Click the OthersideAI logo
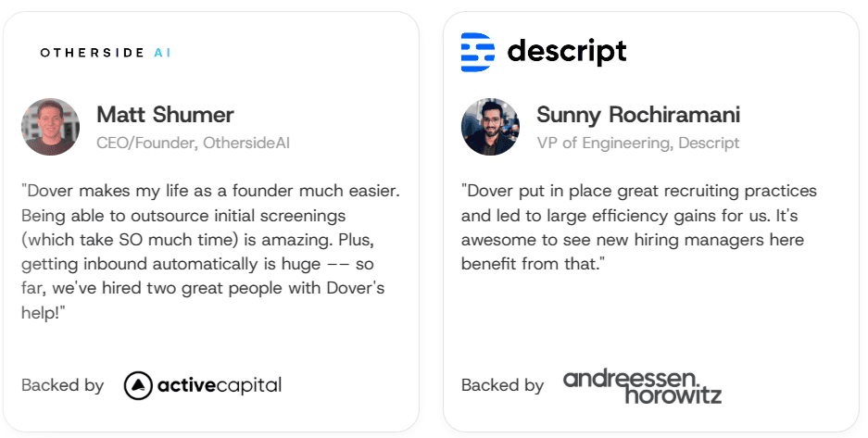 point(105,53)
